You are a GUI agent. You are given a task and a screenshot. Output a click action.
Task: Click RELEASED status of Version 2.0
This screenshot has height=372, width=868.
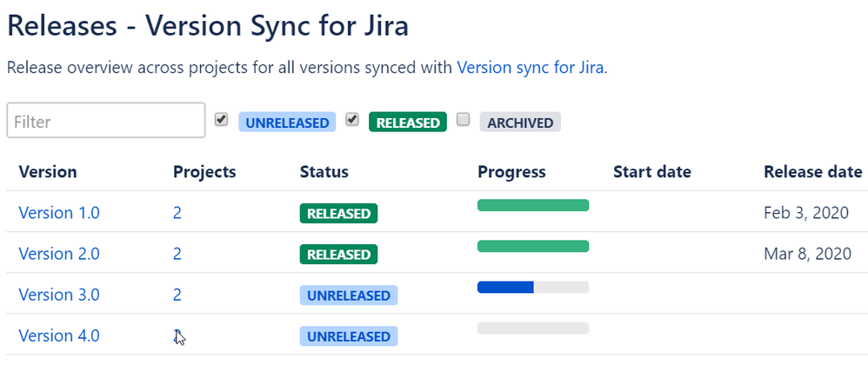[339, 255]
